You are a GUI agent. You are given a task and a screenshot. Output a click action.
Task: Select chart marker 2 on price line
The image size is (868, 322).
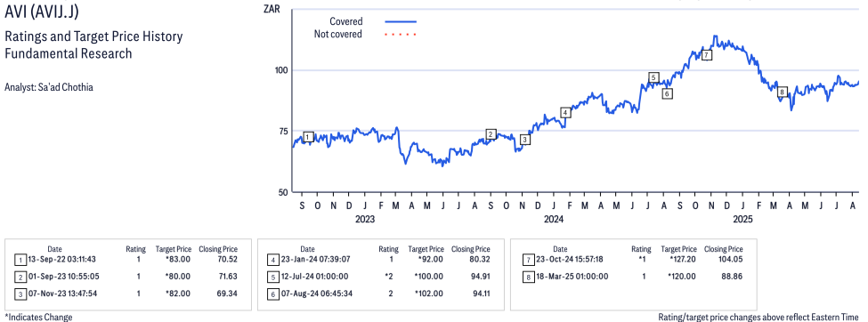point(491,134)
